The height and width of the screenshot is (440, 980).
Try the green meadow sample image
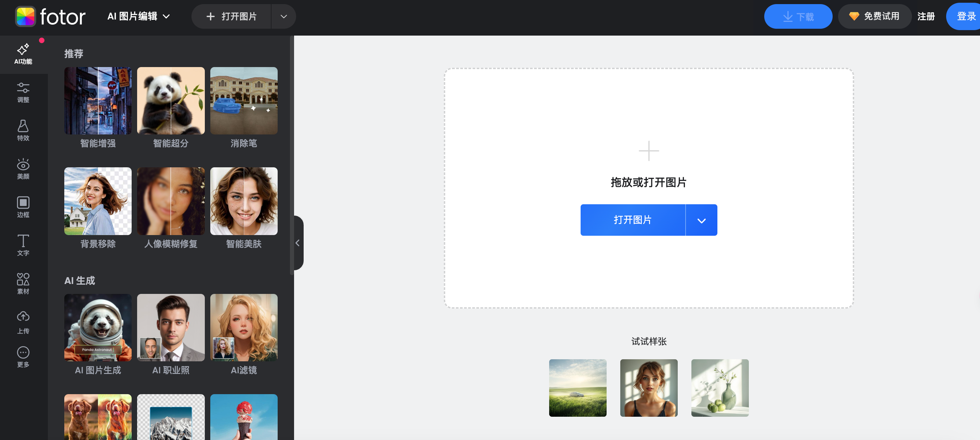[578, 388]
